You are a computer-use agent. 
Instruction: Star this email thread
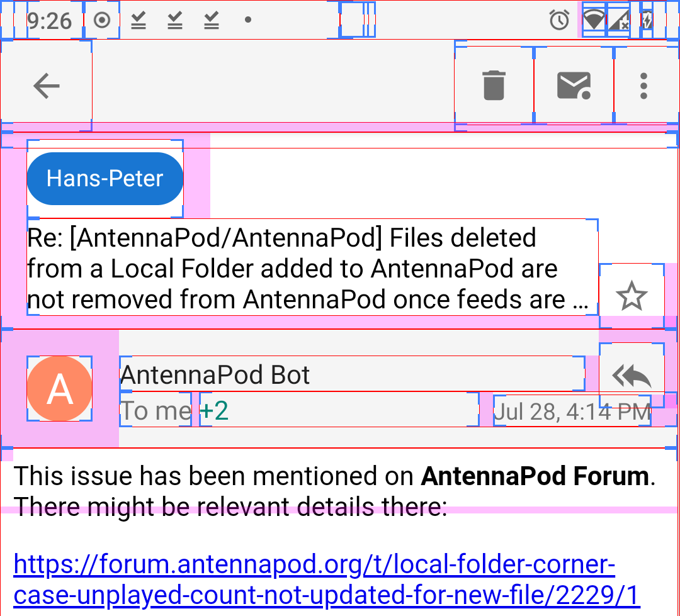click(x=632, y=296)
